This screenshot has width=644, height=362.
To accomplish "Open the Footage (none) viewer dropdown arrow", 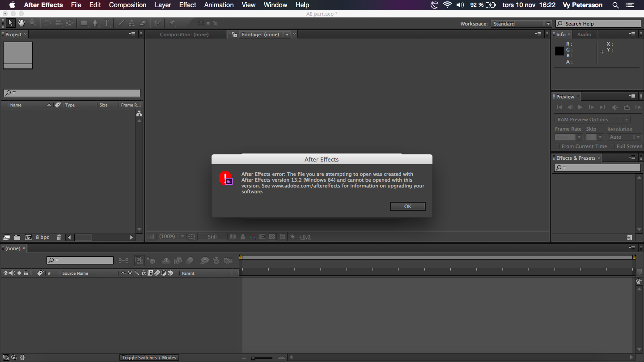I will [x=287, y=34].
